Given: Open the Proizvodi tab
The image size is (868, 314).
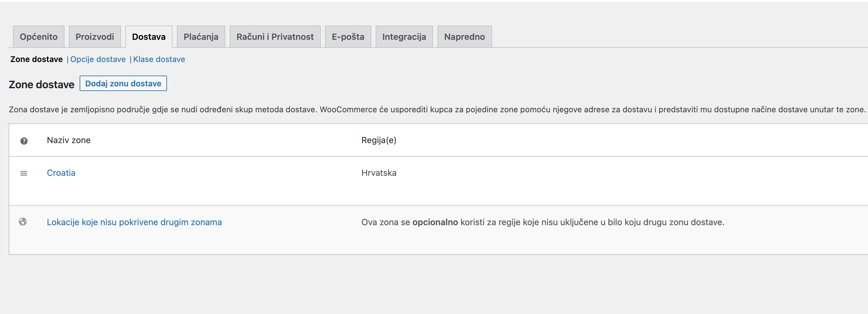Looking at the screenshot, I should point(95,36).
